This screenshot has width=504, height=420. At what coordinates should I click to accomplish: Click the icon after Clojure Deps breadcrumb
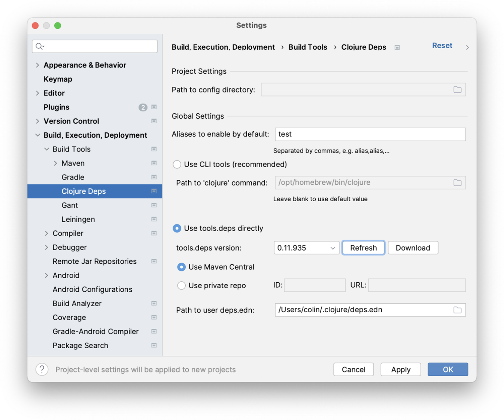coord(397,47)
